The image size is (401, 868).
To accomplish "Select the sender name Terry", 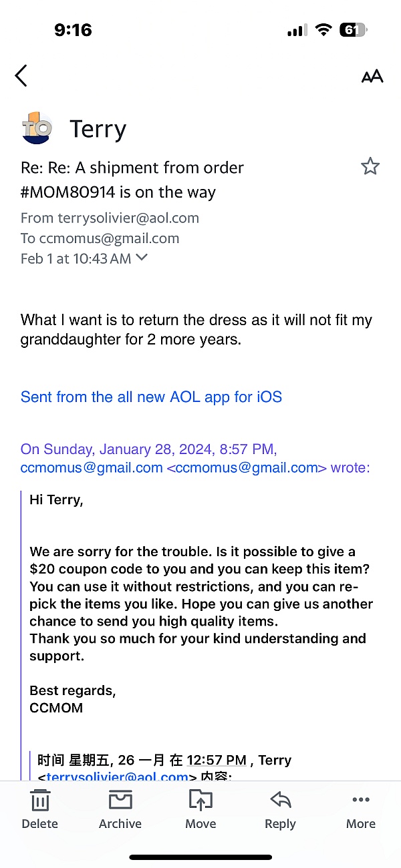I will (x=98, y=129).
